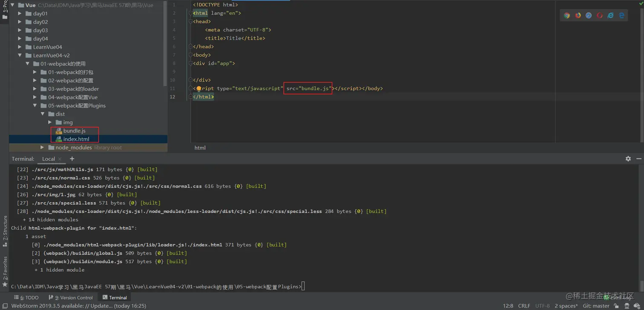Click line 12:8 cursor position indicator

click(508, 306)
